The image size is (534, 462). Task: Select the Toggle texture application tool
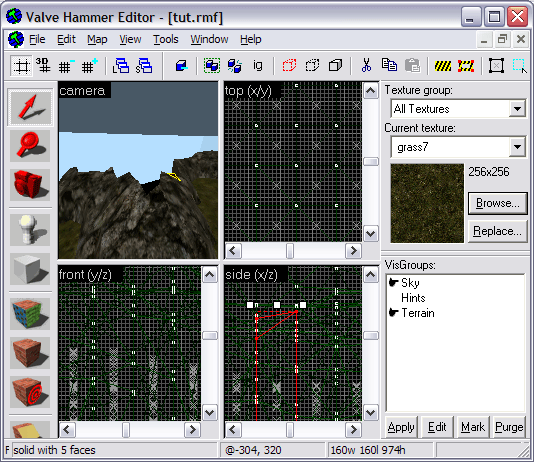click(x=30, y=314)
